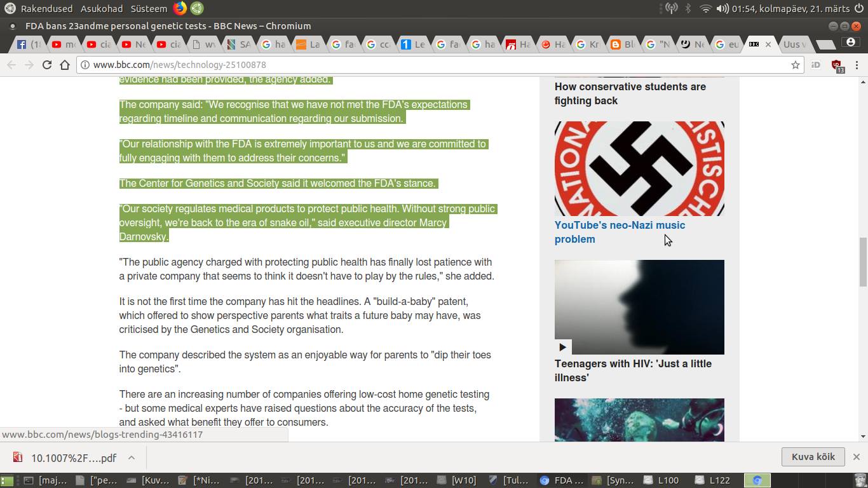Screen dimensions: 868x488
Task: Switch to the Facebook tab
Action: (29, 44)
